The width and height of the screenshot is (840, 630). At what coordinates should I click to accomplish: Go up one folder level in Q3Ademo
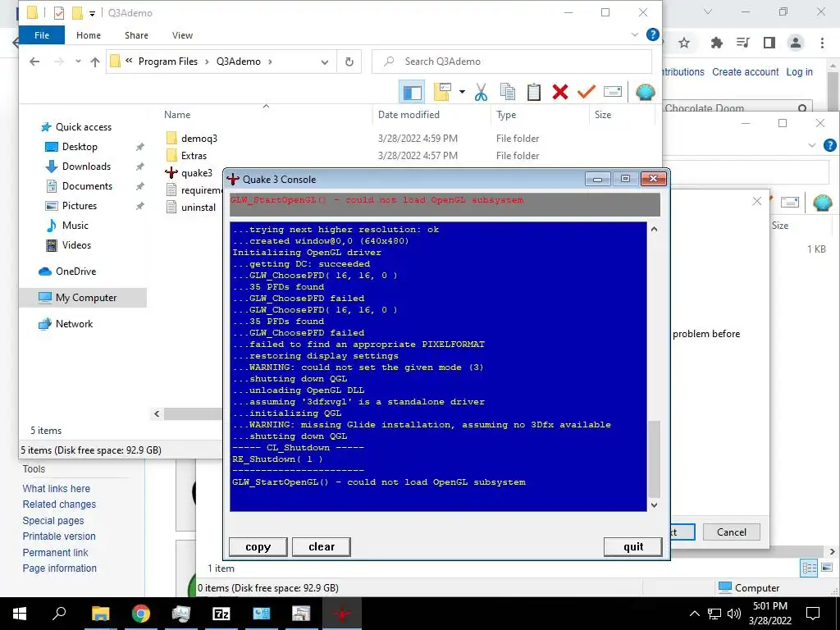[x=95, y=62]
